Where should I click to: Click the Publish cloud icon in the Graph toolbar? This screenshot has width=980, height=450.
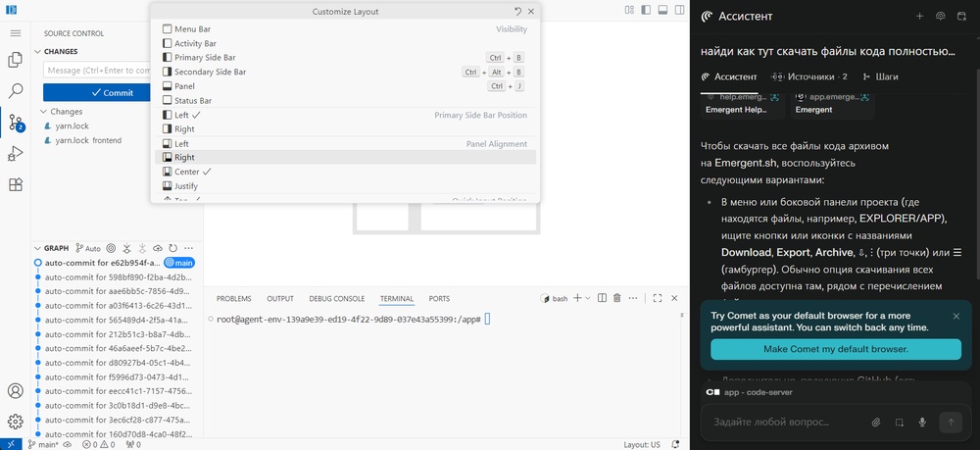pyautogui.click(x=158, y=248)
